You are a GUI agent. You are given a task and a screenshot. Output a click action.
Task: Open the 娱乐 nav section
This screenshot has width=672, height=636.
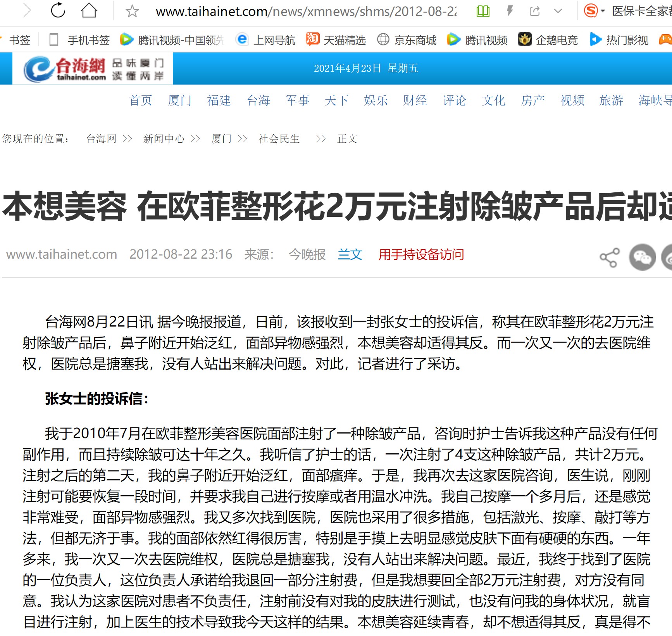click(376, 100)
